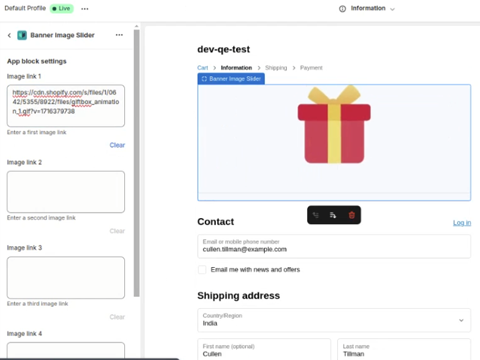
Task: Click Clear under Image link 2
Action: coord(117,231)
